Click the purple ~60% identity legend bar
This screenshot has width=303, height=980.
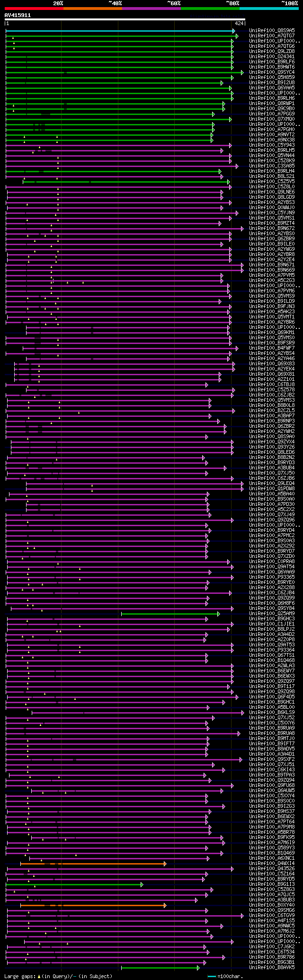point(151,8)
